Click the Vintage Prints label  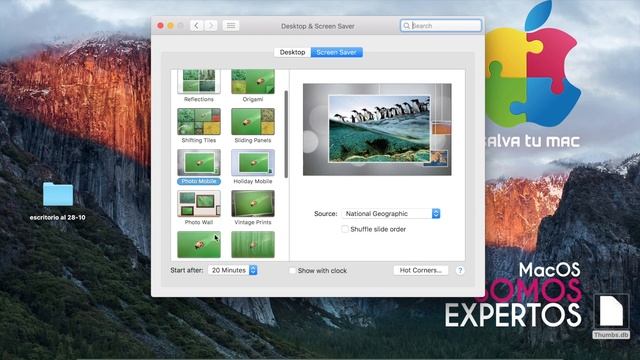click(253, 222)
